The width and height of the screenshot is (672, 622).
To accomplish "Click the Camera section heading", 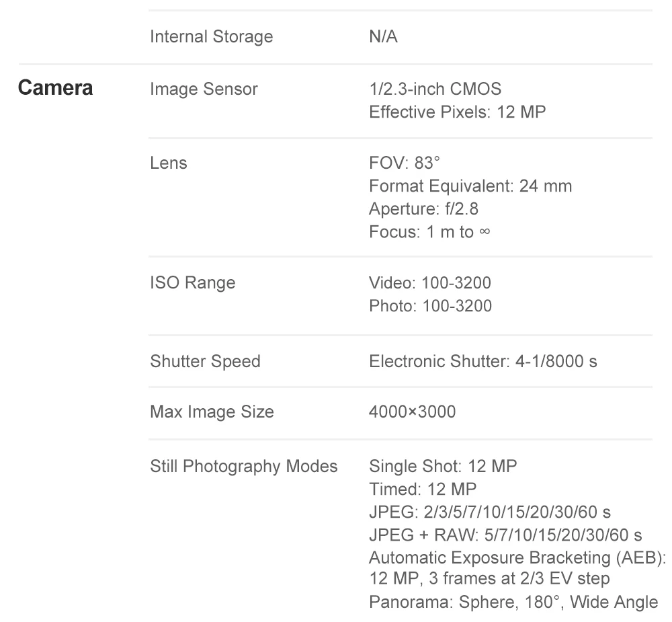I will [55, 88].
